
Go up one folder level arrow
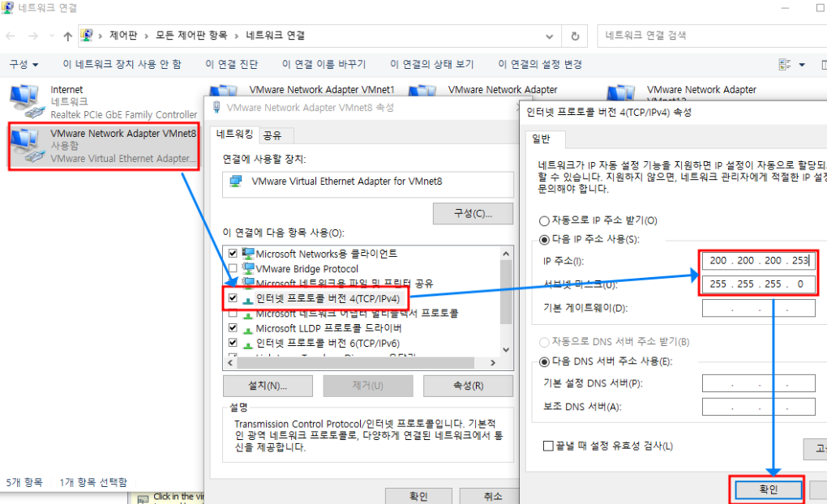coord(67,36)
